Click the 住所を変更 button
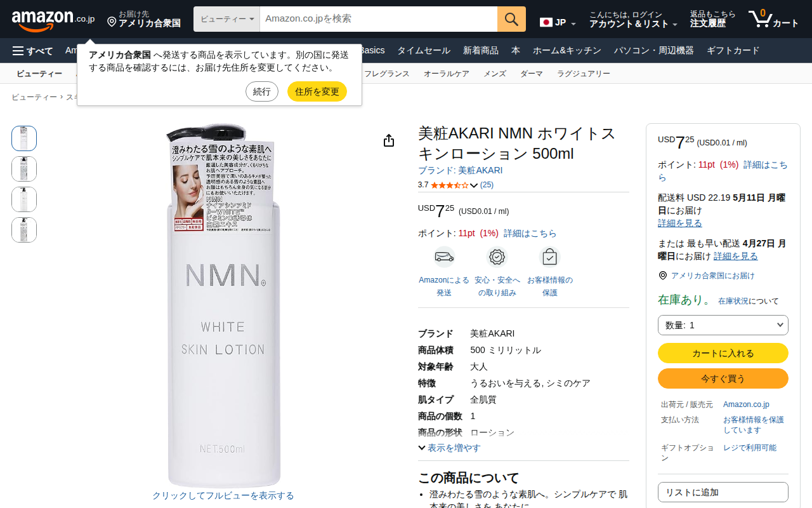Image resolution: width=812 pixels, height=508 pixels. click(x=317, y=91)
